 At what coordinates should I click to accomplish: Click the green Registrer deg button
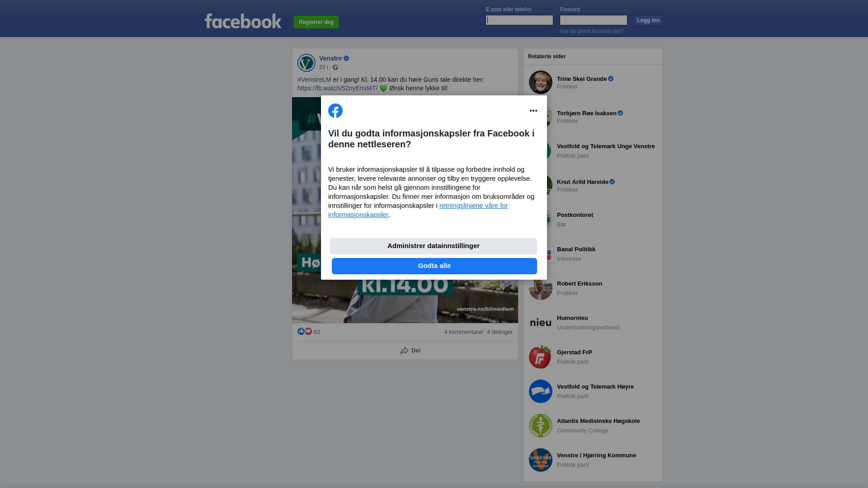(x=316, y=22)
